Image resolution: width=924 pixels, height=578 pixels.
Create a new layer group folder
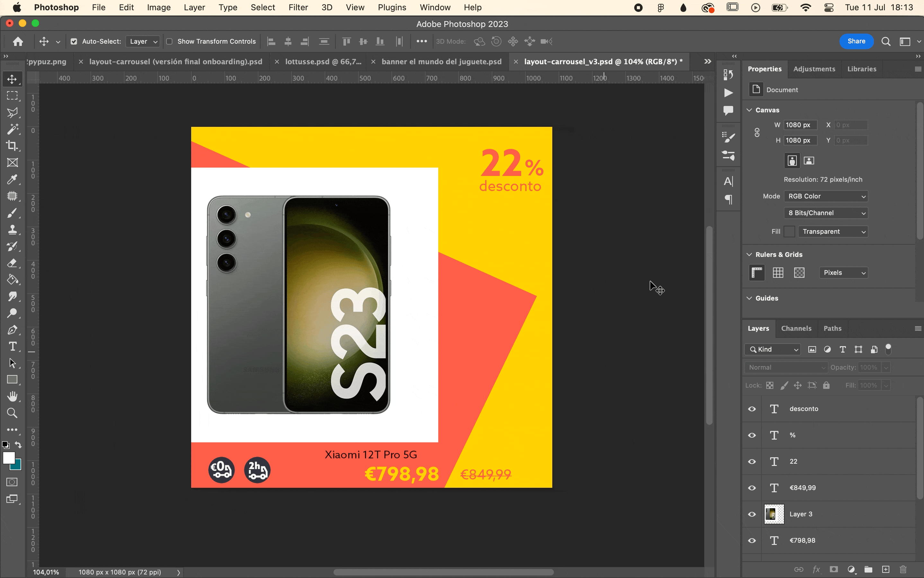click(868, 569)
